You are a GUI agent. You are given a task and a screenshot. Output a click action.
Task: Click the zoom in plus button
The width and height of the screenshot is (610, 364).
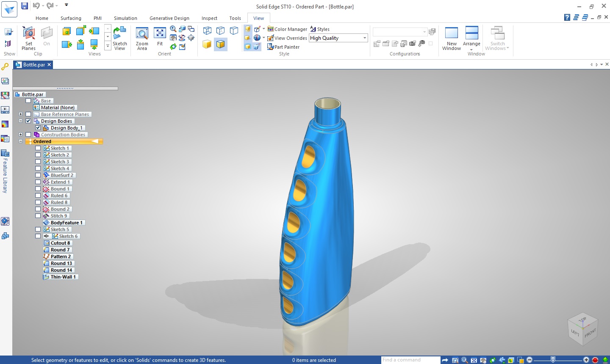click(x=586, y=360)
